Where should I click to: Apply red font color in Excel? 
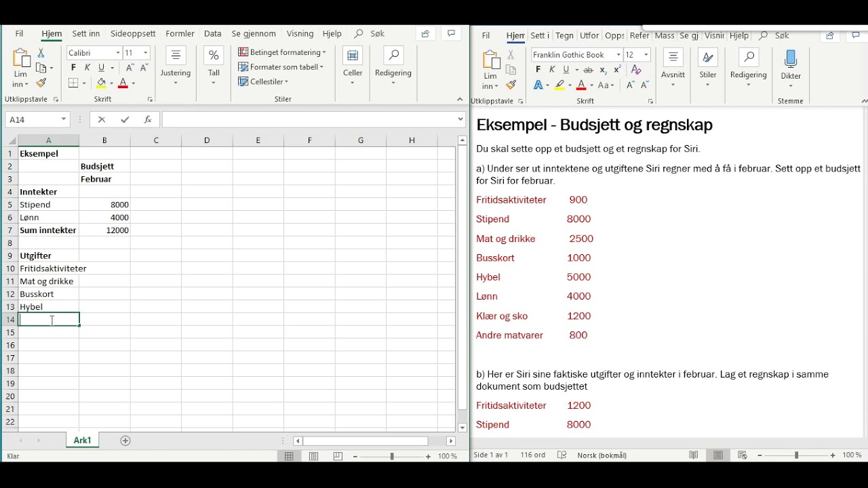pos(123,83)
